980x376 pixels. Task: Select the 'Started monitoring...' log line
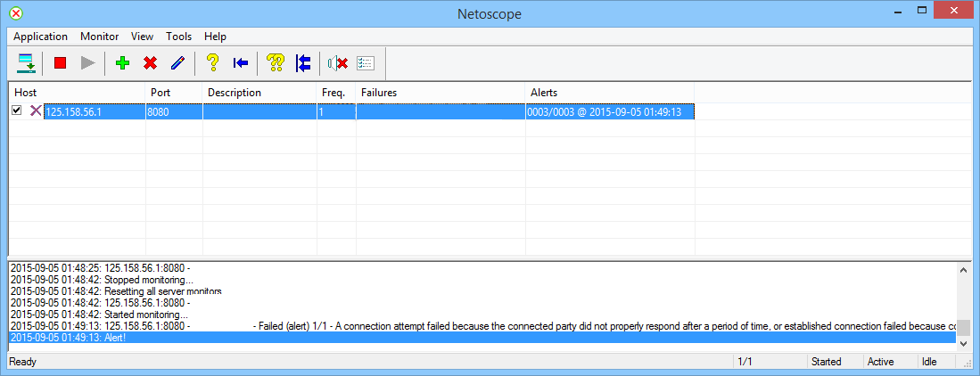point(482,315)
